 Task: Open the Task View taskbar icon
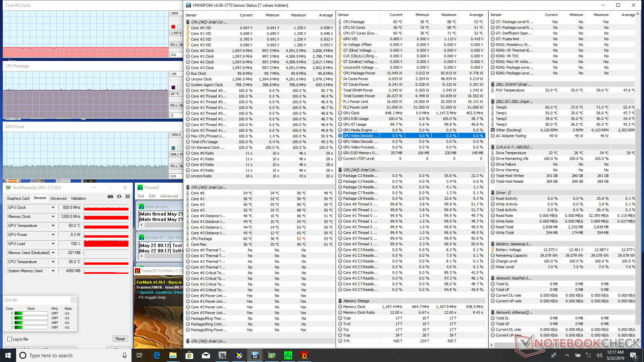pos(140,355)
